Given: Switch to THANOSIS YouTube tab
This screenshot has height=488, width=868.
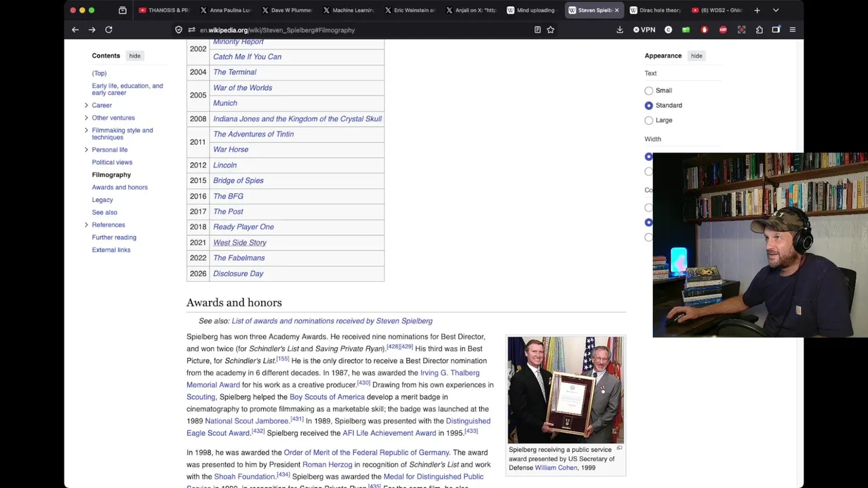Looking at the screenshot, I should click(163, 10).
